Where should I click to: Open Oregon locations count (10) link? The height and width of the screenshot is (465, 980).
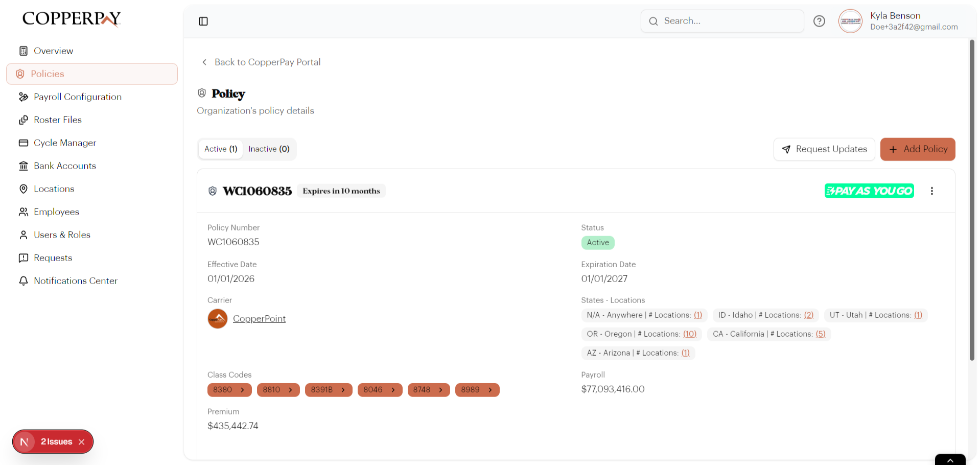pyautogui.click(x=689, y=334)
